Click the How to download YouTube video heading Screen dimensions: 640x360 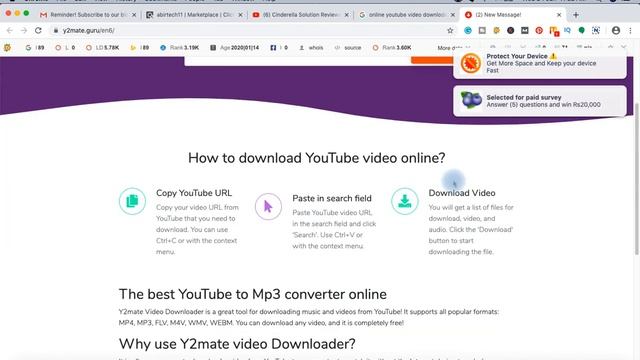316,158
